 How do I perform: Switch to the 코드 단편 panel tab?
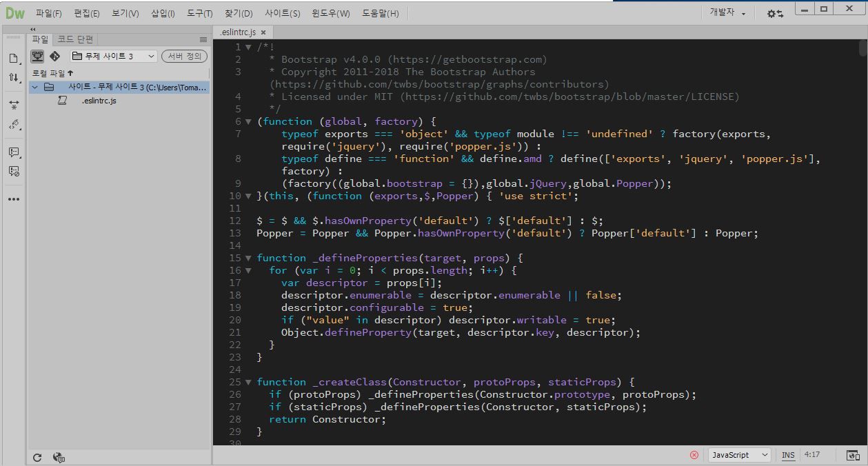[76, 39]
